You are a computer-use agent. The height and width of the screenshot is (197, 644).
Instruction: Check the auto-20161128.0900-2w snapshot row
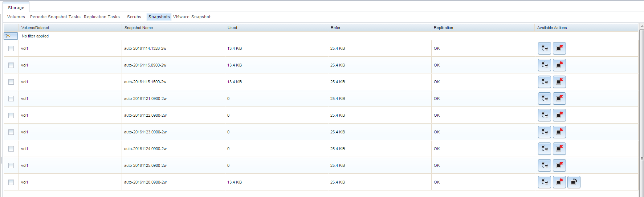[11, 182]
